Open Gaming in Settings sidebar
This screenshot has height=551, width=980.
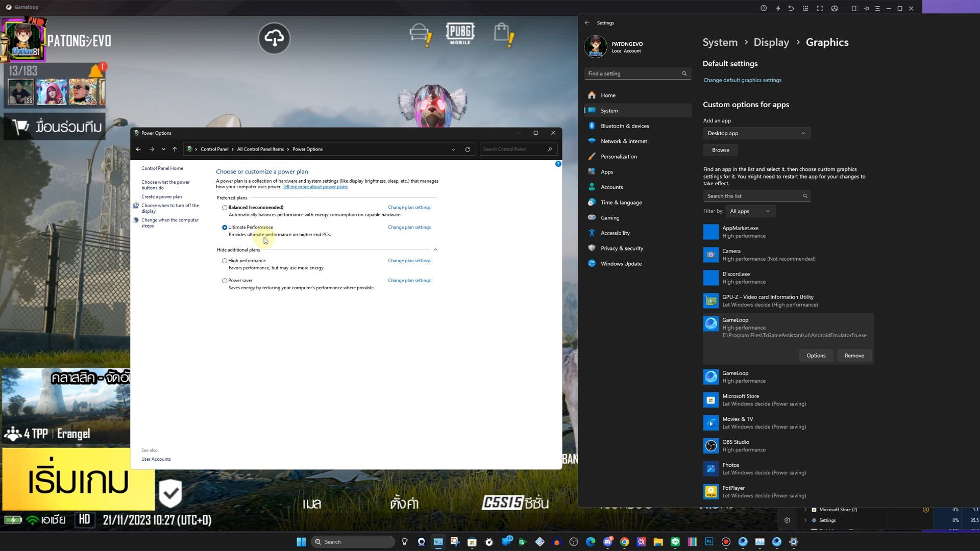(638, 218)
